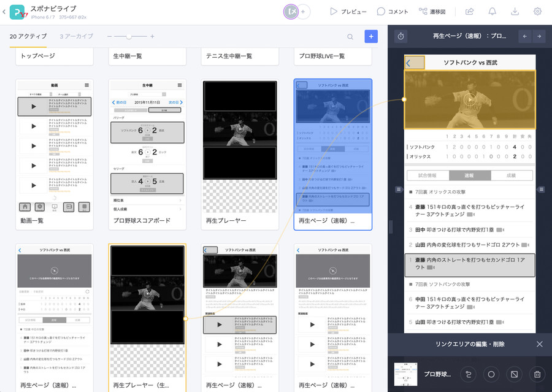
Task: Select the yellow video link area in preview
Action: [470, 99]
